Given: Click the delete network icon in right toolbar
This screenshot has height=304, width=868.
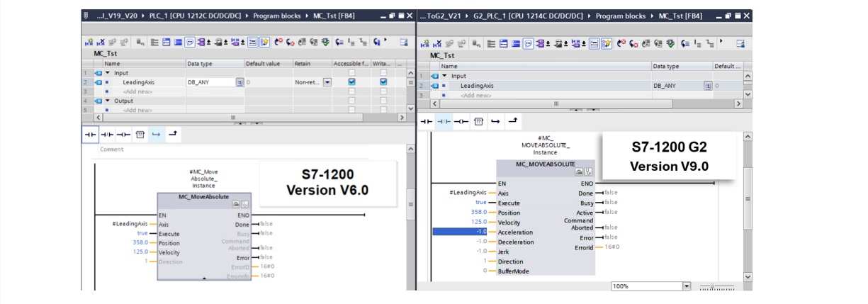Looking at the screenshot, I should 437,43.
